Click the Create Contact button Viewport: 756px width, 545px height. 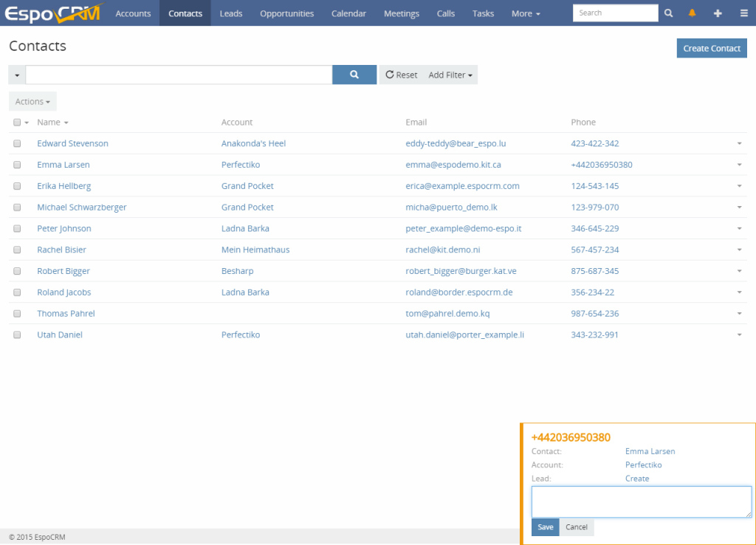(x=711, y=47)
